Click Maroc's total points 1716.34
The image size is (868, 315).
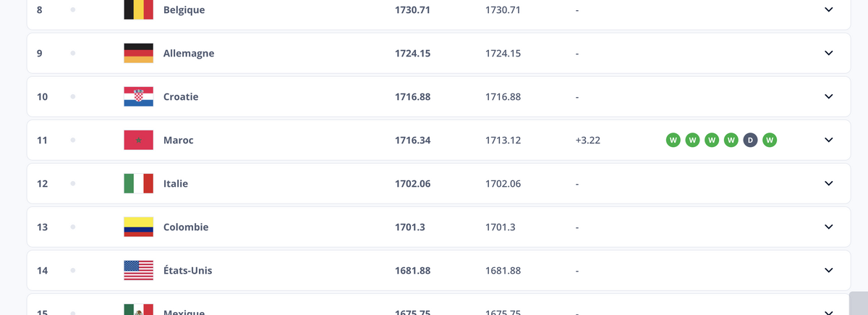(412, 140)
